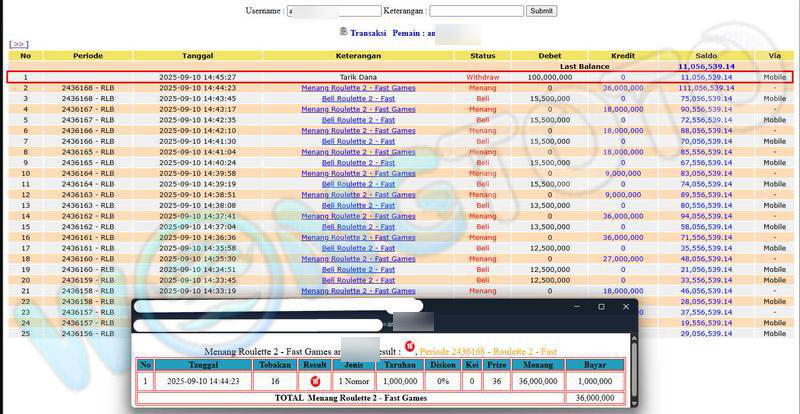Image resolution: width=800 pixels, height=414 pixels.
Task: Maximize the popup window
Action: [601, 306]
